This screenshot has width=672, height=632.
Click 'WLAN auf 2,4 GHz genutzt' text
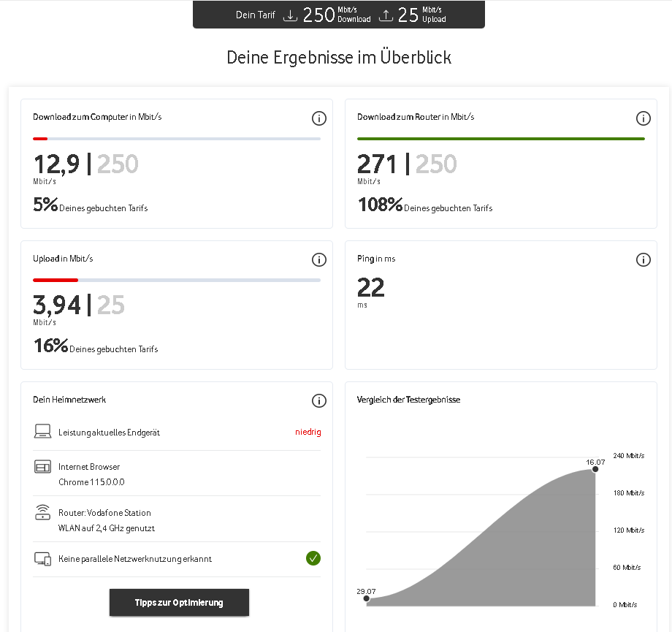tap(107, 528)
